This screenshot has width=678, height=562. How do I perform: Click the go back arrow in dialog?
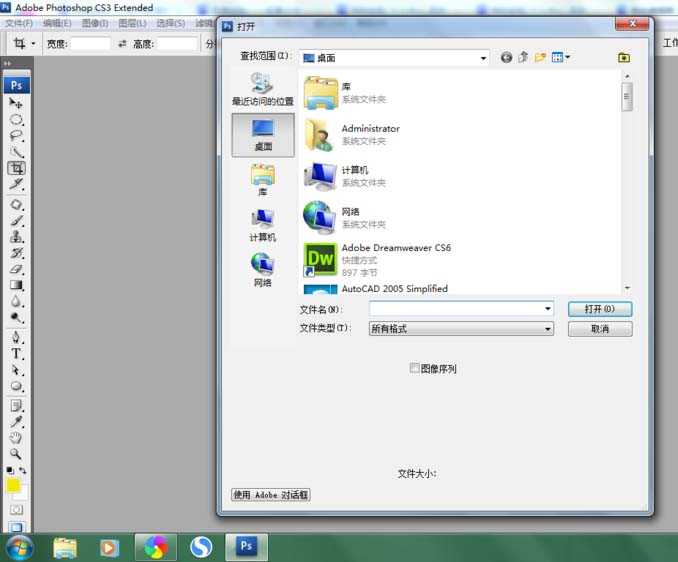coord(506,58)
